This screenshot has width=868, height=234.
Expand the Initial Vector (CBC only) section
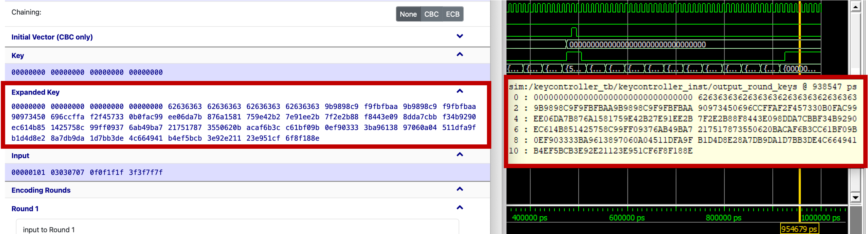(x=460, y=36)
